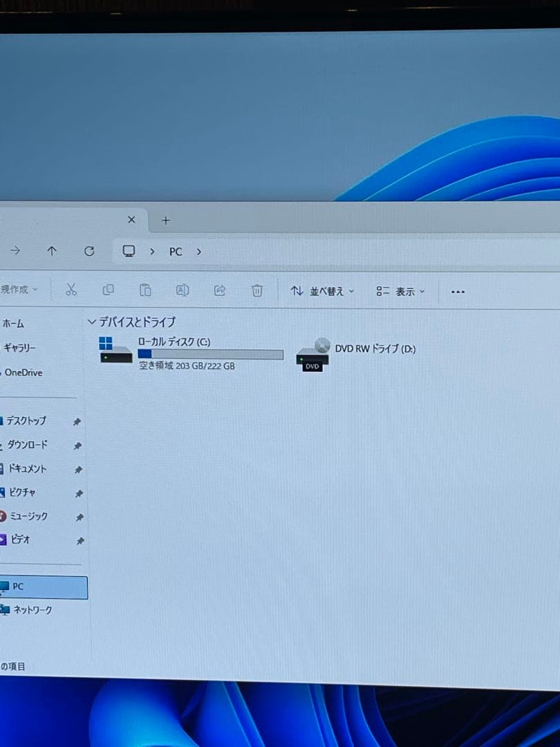The height and width of the screenshot is (747, 560).
Task: Pin the ダウンロード folder in the sidebar
Action: (x=77, y=445)
